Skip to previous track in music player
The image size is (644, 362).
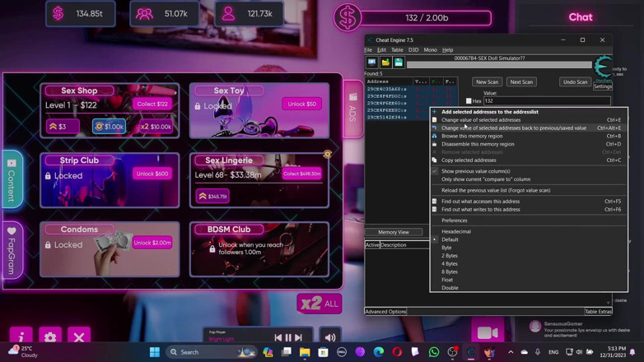[278, 337]
